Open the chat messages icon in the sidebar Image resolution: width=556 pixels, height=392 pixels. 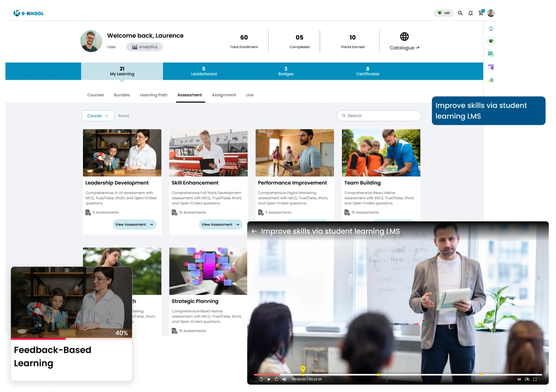[491, 54]
